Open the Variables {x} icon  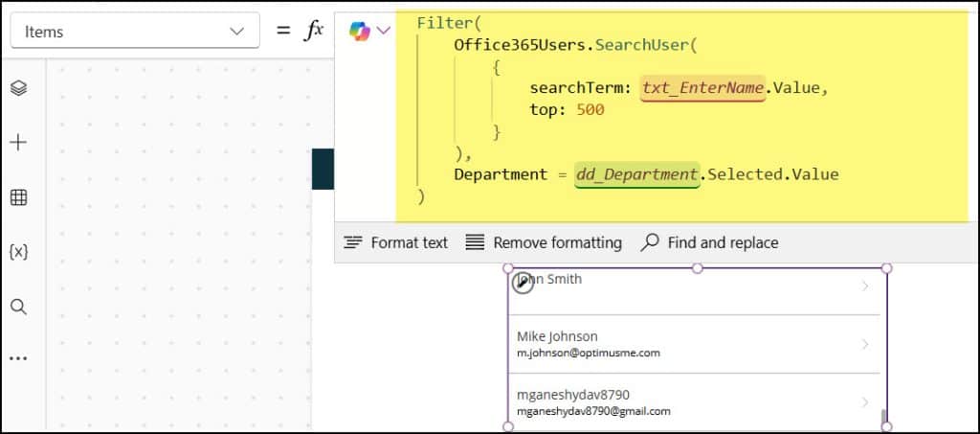coord(19,252)
